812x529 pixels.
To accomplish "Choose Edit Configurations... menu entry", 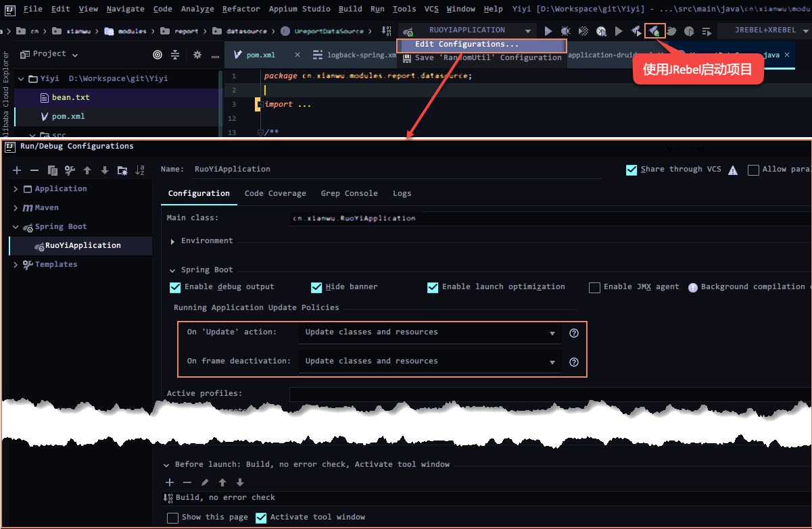I will point(481,45).
